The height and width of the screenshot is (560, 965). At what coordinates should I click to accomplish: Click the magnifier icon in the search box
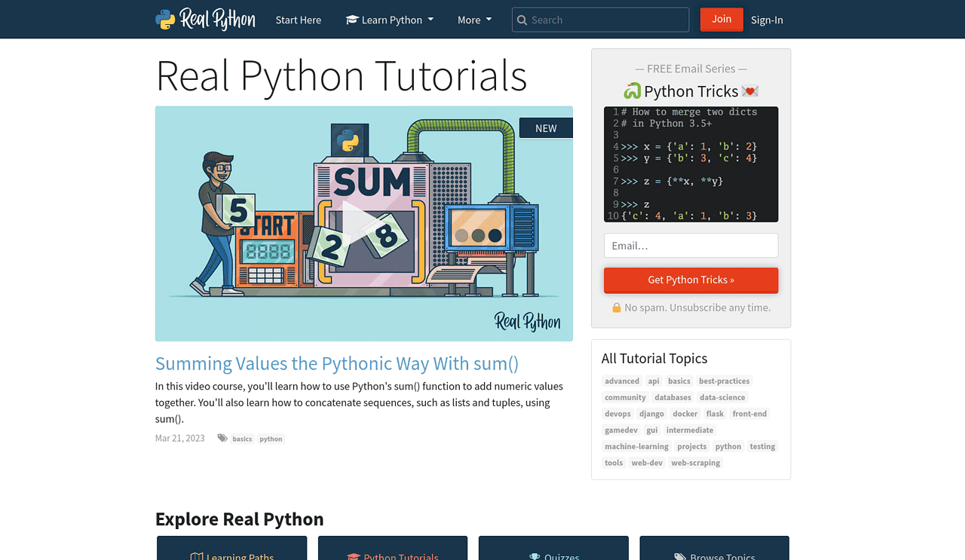click(x=521, y=20)
